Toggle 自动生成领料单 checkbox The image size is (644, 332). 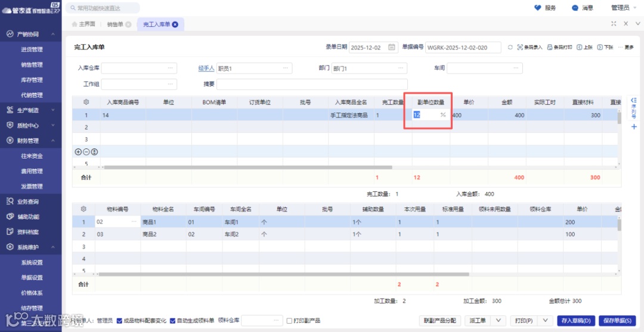tap(172, 321)
